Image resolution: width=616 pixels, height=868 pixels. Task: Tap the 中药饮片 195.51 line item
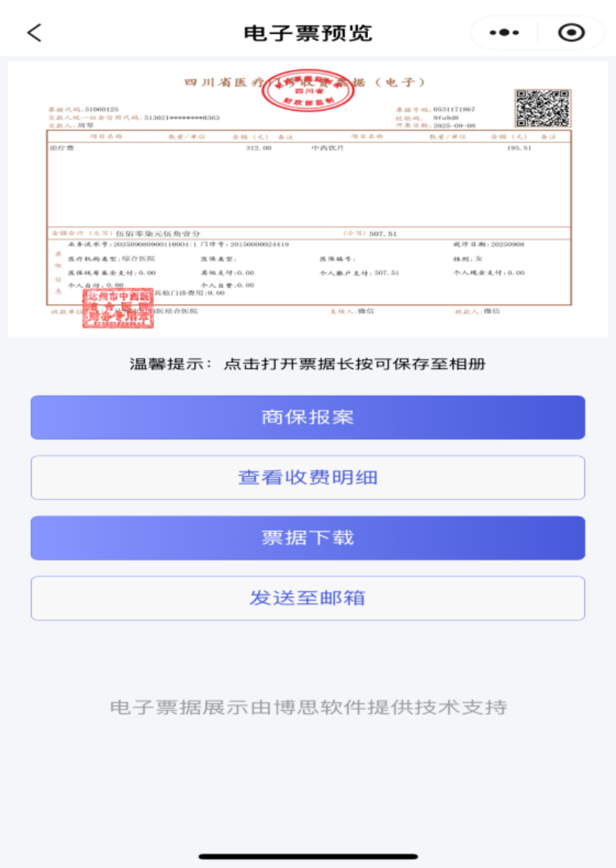pos(421,149)
